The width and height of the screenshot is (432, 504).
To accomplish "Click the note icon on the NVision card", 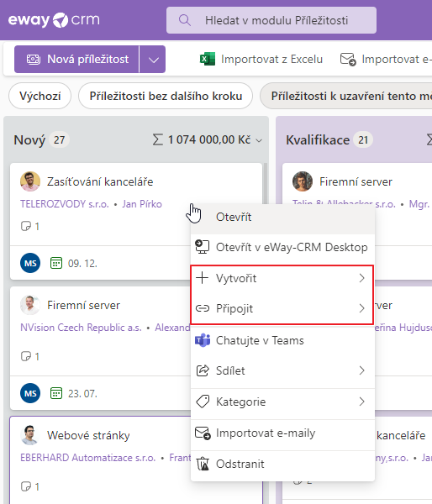I will tap(26, 356).
